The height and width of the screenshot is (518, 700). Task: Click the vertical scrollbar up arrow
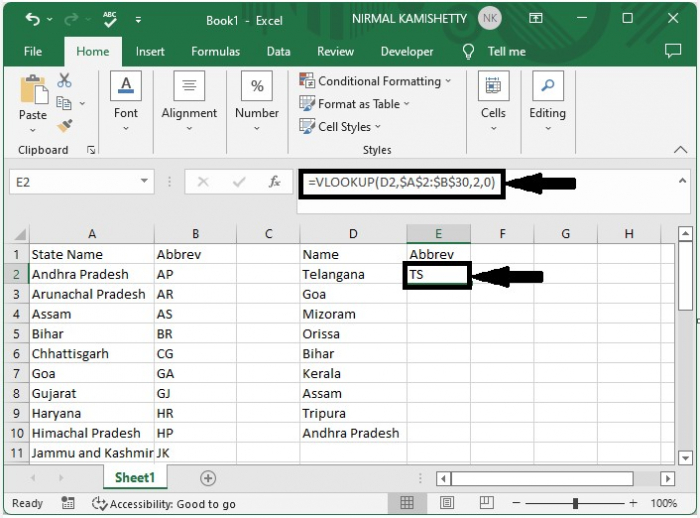[x=685, y=233]
